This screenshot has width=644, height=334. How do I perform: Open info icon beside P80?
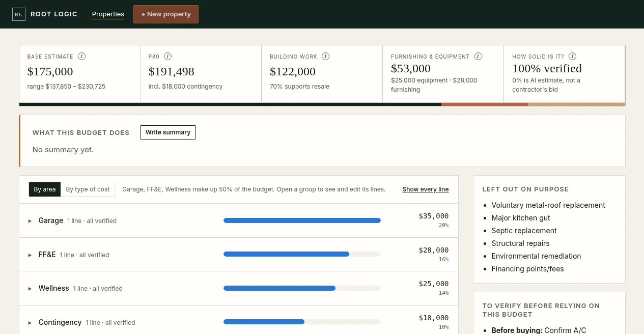tap(167, 57)
